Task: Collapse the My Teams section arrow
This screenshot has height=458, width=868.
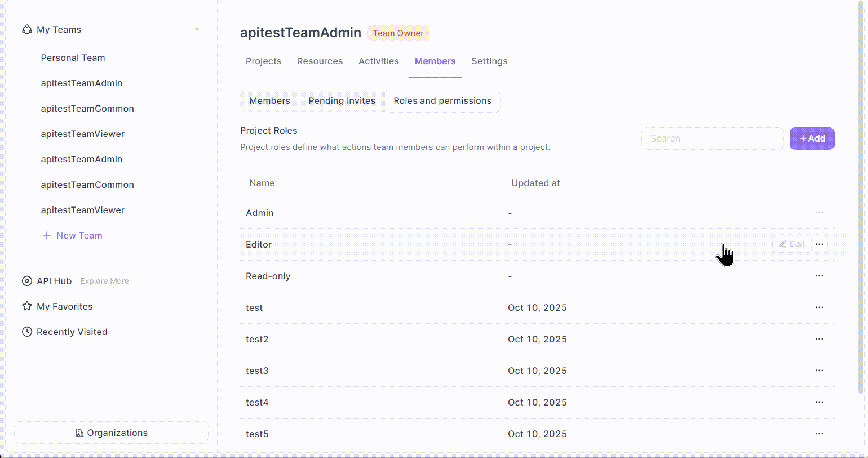Action: (x=197, y=29)
